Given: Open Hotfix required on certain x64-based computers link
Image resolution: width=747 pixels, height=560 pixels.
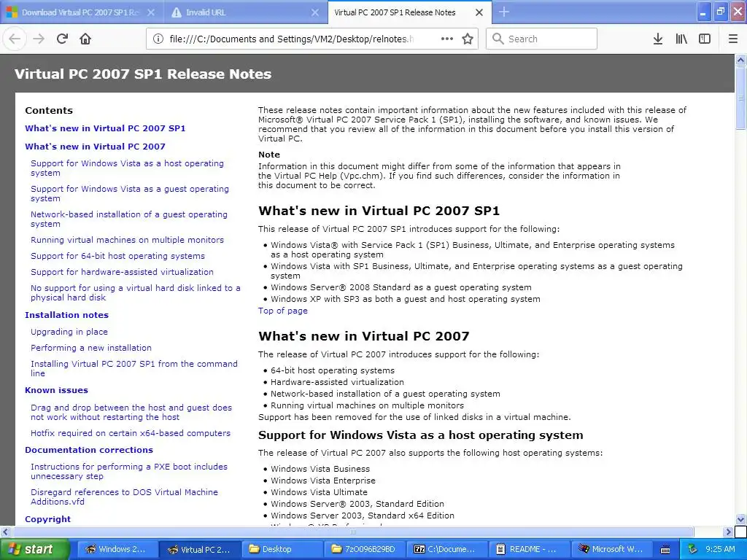Looking at the screenshot, I should pos(131,433).
